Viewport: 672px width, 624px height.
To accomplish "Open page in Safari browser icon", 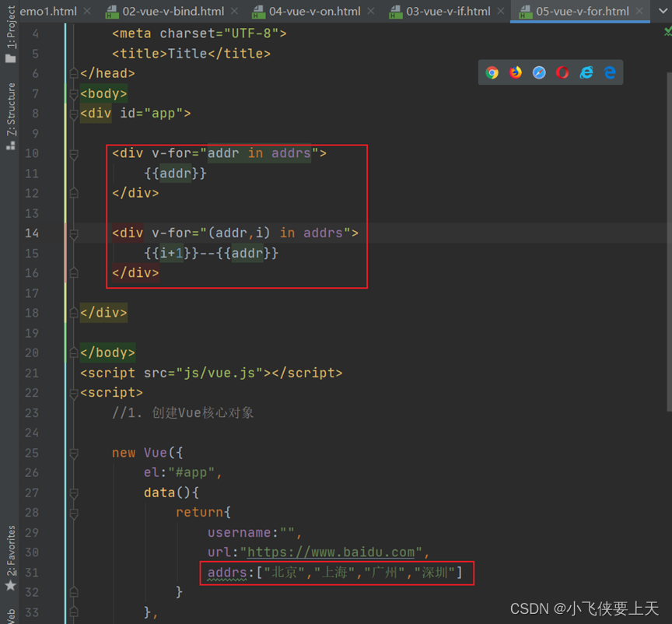I will 539,73.
